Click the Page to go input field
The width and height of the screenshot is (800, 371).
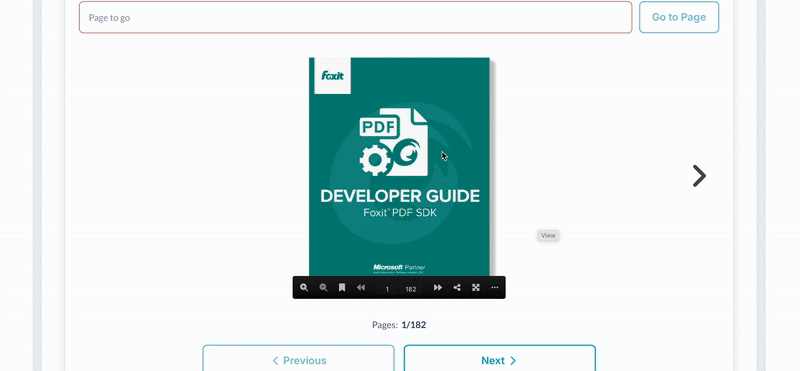click(356, 17)
